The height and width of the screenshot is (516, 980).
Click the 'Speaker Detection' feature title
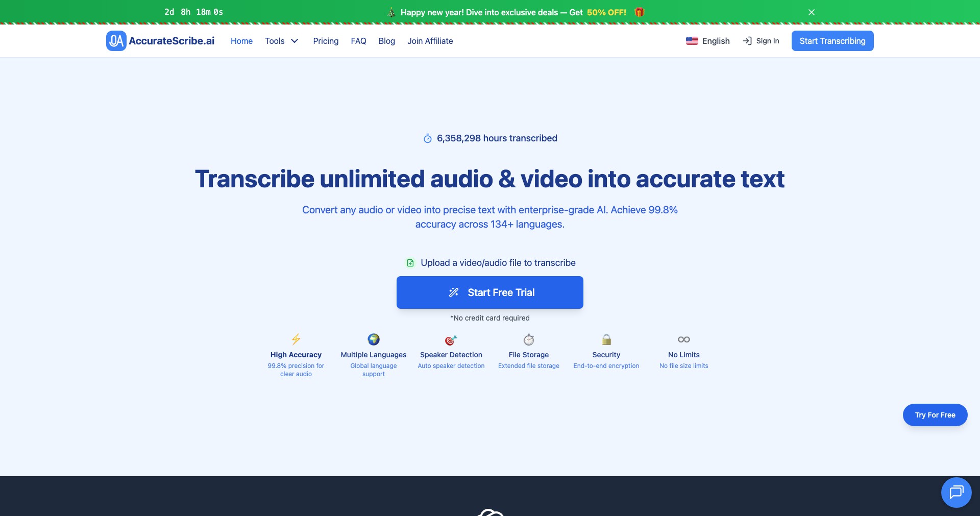point(451,355)
